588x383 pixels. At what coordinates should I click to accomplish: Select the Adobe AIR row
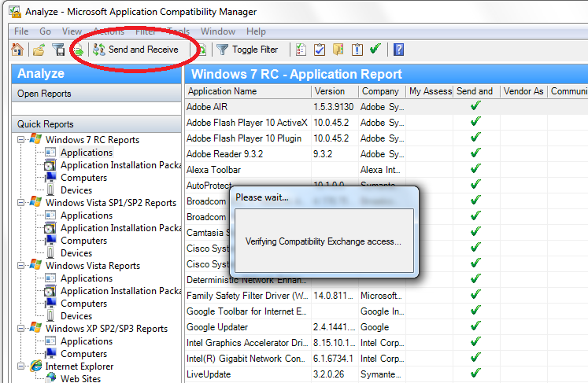(x=386, y=107)
